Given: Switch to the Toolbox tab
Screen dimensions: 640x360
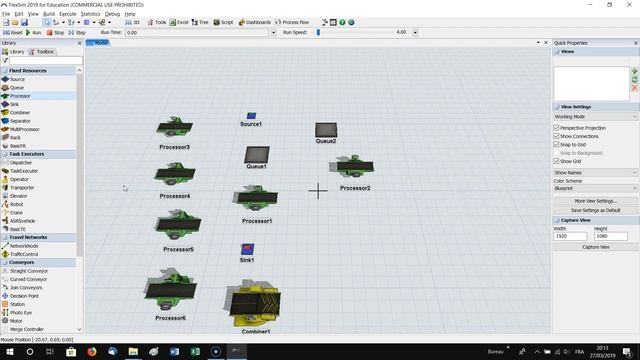Looking at the screenshot, I should point(42,52).
